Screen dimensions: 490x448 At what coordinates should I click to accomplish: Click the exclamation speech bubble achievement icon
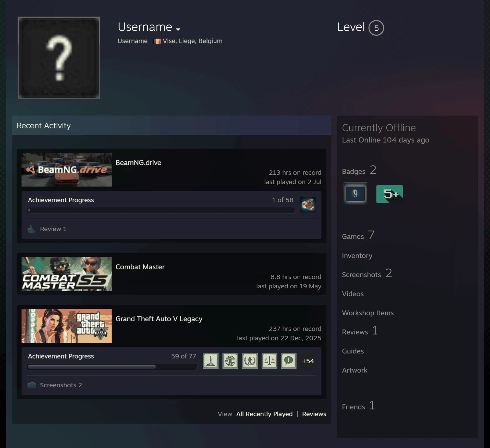[x=289, y=361]
